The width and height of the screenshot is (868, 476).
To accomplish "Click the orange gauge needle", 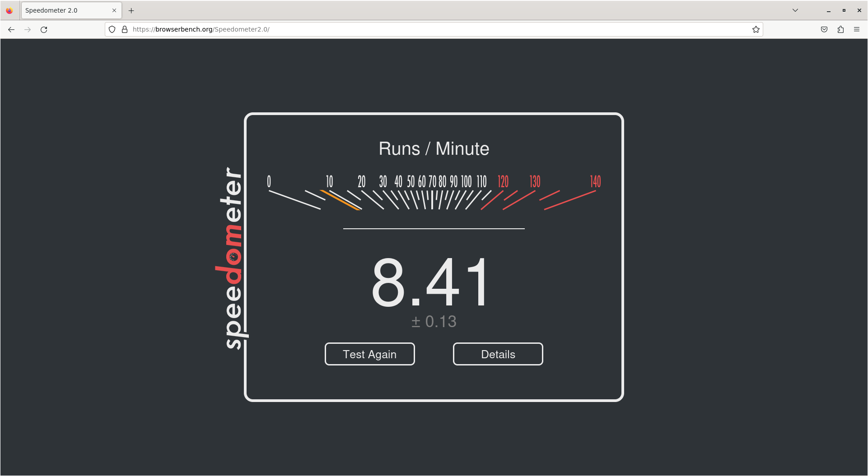I will (340, 200).
